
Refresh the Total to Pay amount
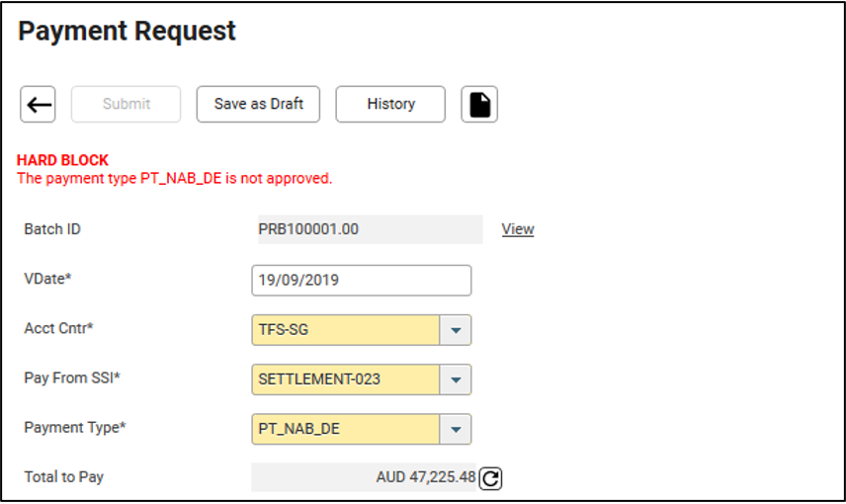tap(490, 478)
